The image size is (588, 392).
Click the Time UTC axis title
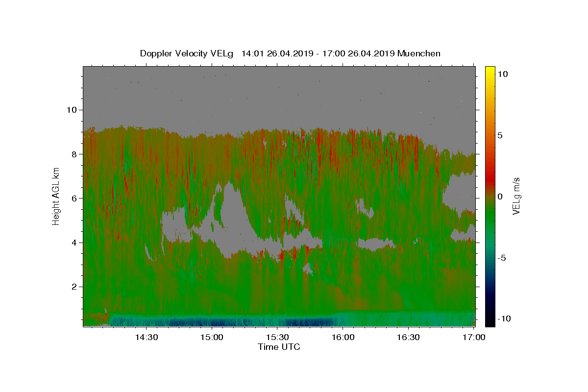pyautogui.click(x=279, y=347)
